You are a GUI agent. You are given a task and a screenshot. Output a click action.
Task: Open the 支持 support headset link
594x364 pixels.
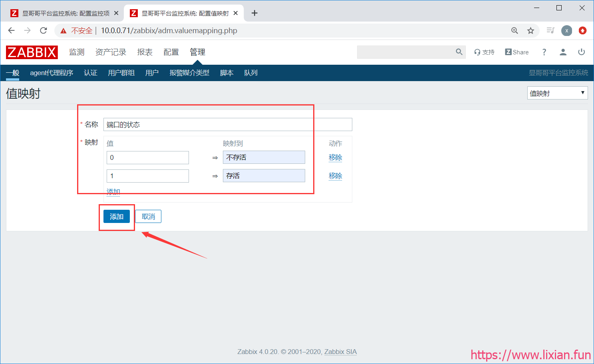click(x=484, y=52)
